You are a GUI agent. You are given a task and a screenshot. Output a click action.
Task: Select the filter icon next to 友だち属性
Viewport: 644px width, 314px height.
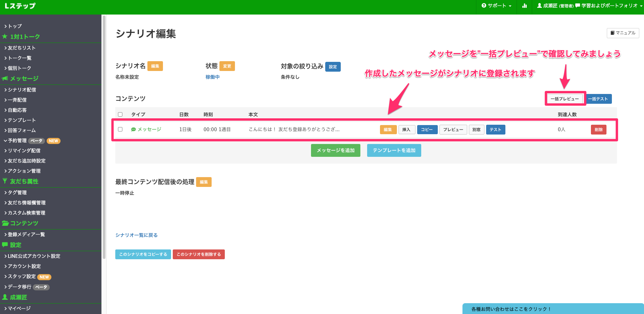click(4, 181)
